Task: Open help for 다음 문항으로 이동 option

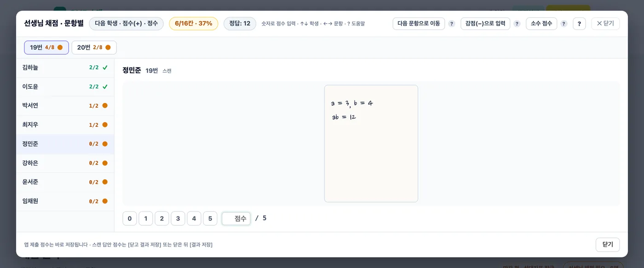Action: (452, 24)
